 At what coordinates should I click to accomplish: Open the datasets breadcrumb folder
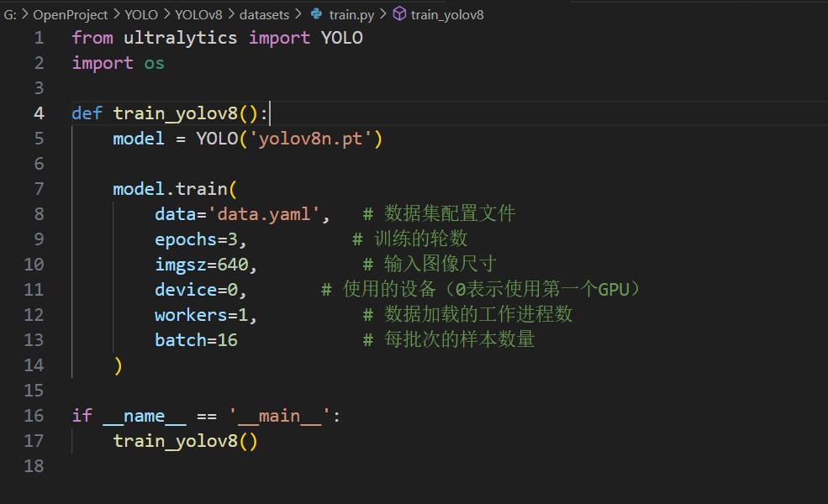point(264,15)
